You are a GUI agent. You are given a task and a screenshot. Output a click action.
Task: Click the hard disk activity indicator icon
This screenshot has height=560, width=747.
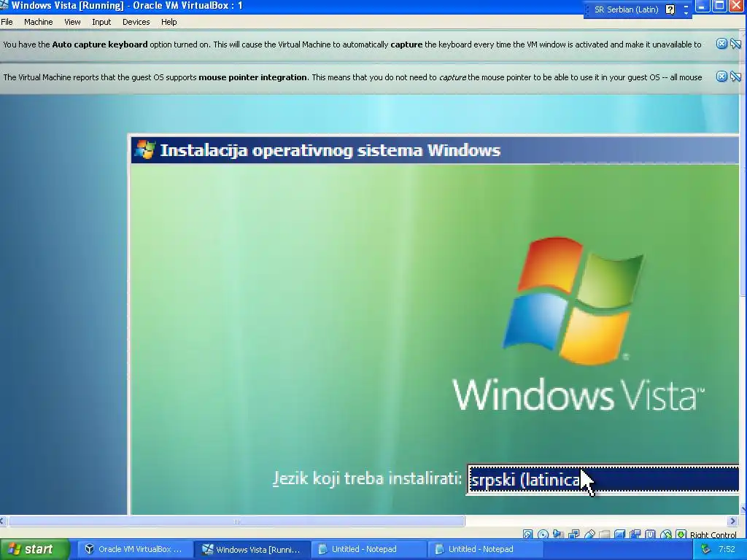tap(527, 534)
